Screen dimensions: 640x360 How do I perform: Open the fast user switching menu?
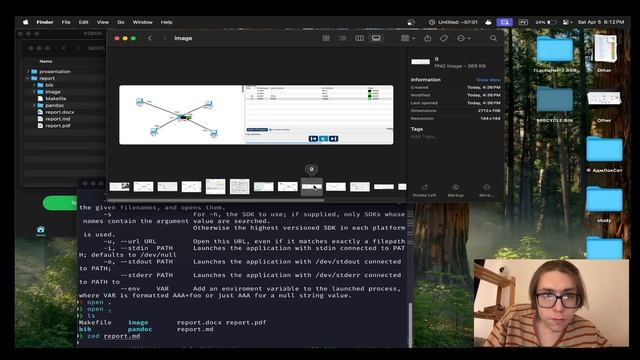pyautogui.click(x=567, y=22)
